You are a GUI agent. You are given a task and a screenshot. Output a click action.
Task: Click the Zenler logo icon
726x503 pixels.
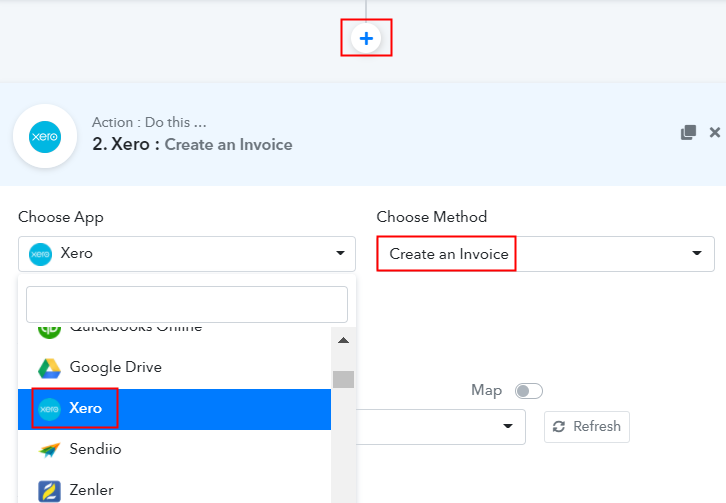pos(49,491)
